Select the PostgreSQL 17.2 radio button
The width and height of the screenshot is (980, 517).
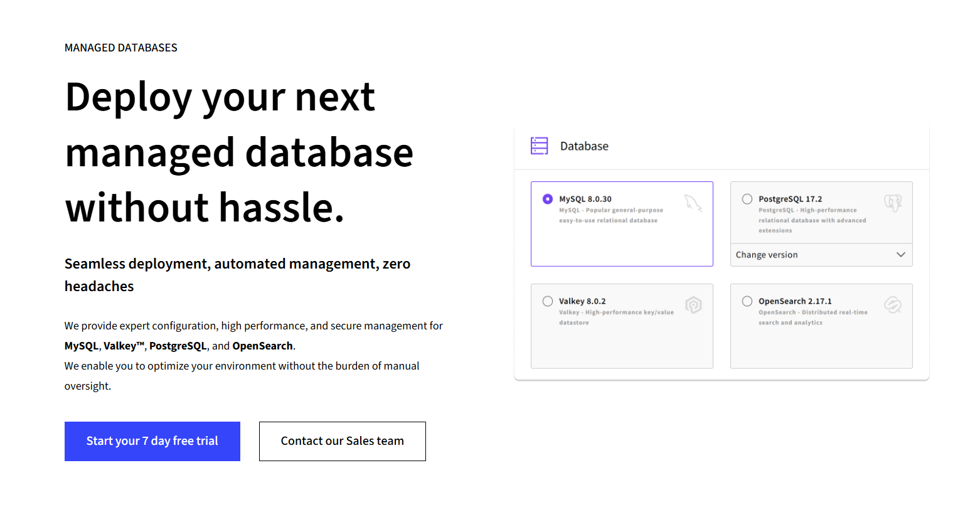point(747,198)
